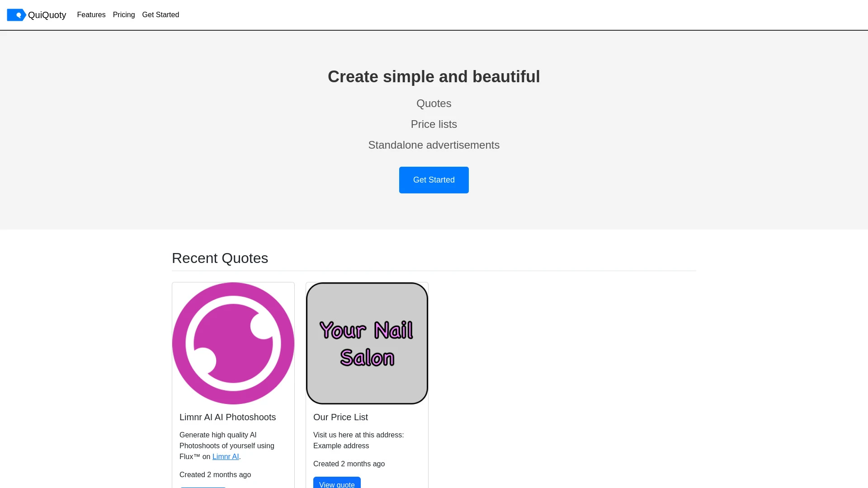The image size is (868, 488).
Task: Click the Recent Quotes section heading
Action: coord(220,258)
